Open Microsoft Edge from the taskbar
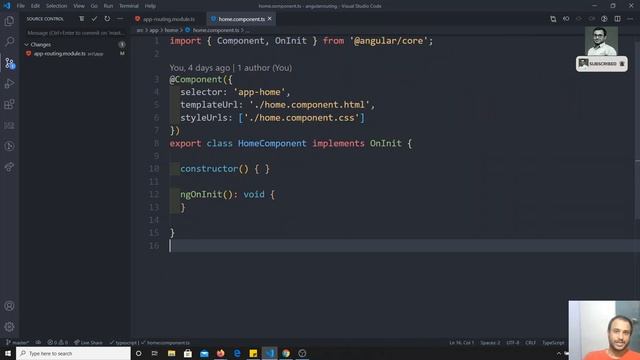 (237, 353)
